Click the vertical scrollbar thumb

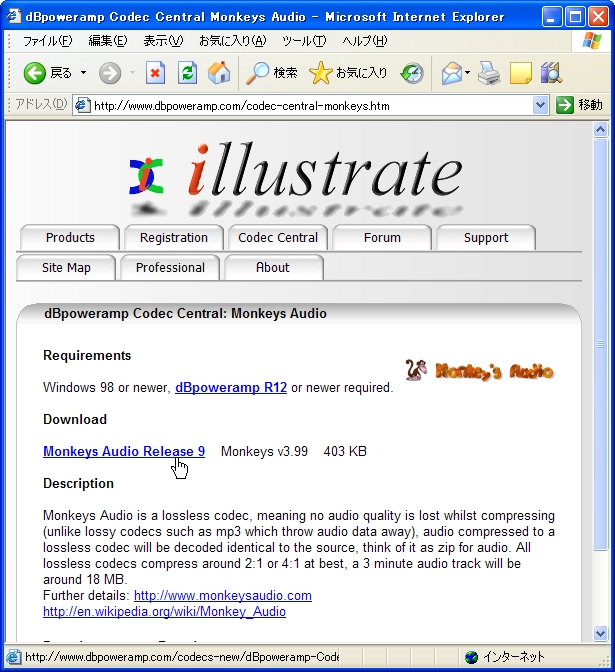click(600, 344)
